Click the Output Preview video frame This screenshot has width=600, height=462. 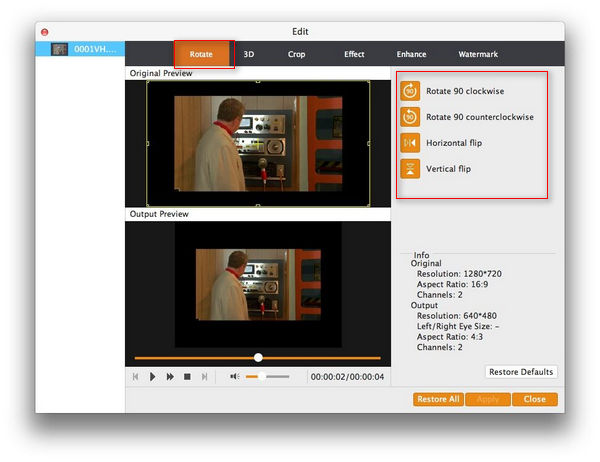(x=258, y=285)
